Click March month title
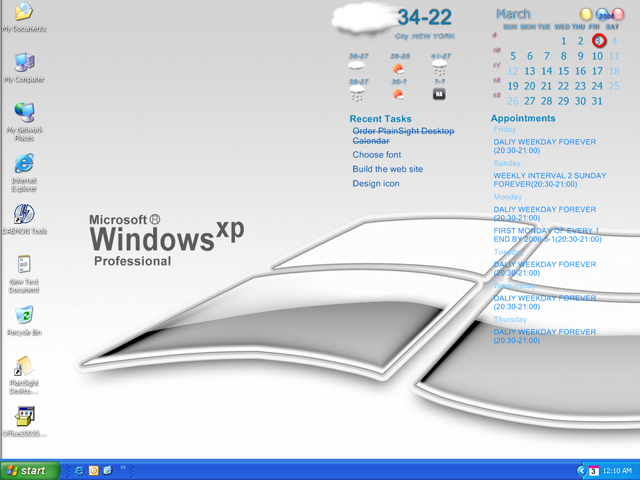Image resolution: width=640 pixels, height=480 pixels. pos(513,14)
